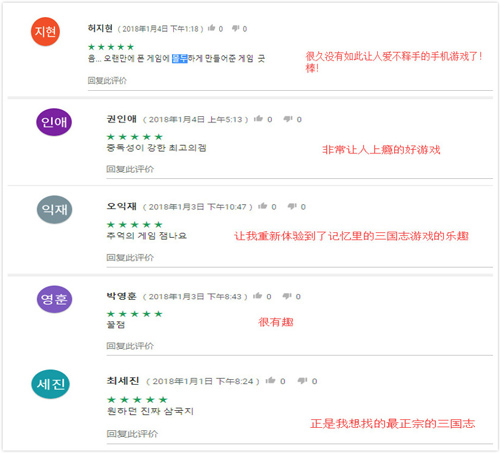500x453 pixels.
Task: Open the purple 인애 profile avatar
Action: 54,122
